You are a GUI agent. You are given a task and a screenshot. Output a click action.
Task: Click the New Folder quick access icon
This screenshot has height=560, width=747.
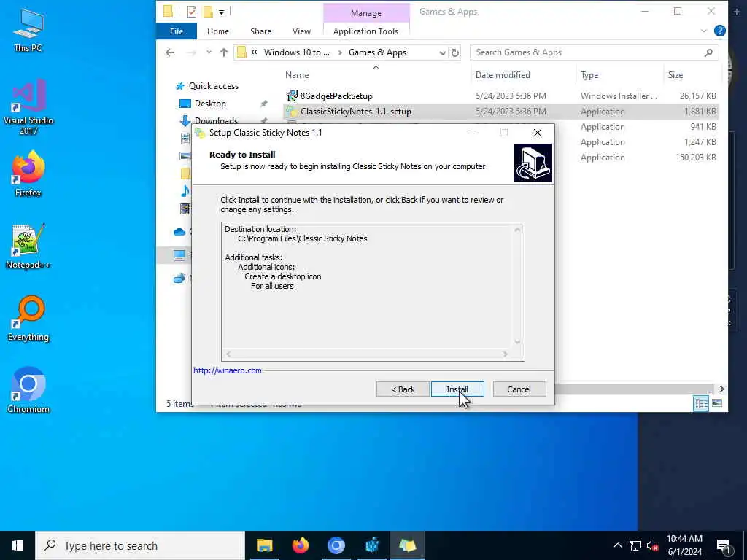pyautogui.click(x=208, y=12)
